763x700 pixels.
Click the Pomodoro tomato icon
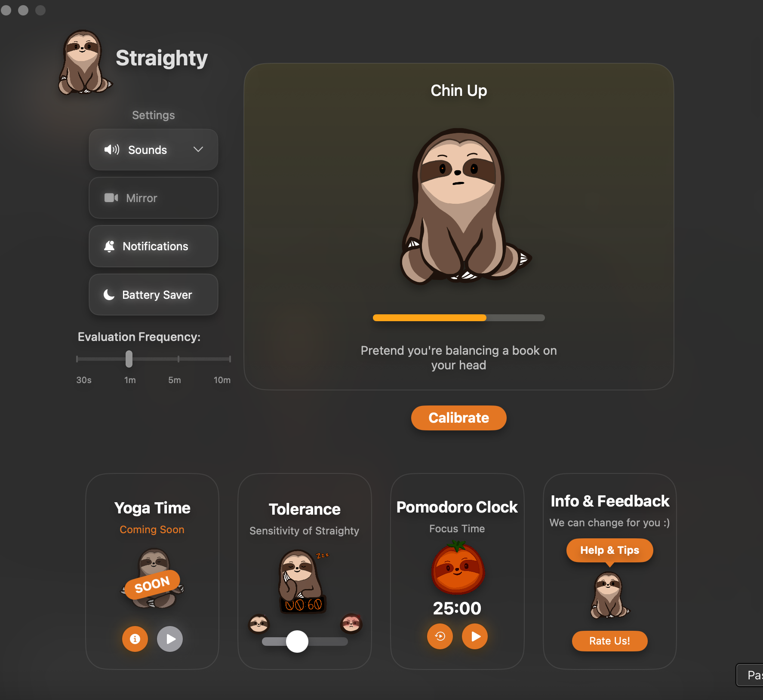point(458,568)
